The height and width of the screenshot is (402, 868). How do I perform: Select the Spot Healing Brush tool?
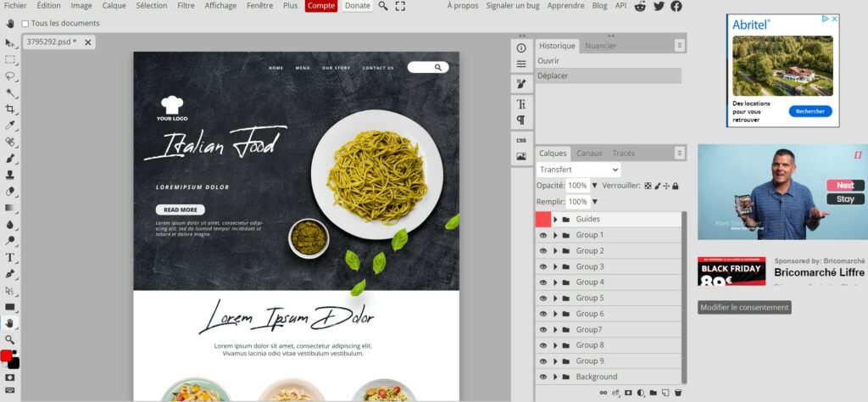tap(10, 142)
